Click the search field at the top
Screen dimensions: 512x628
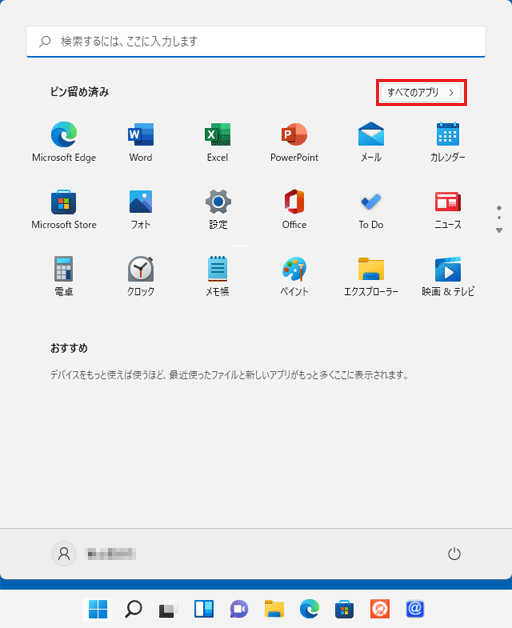[x=256, y=41]
